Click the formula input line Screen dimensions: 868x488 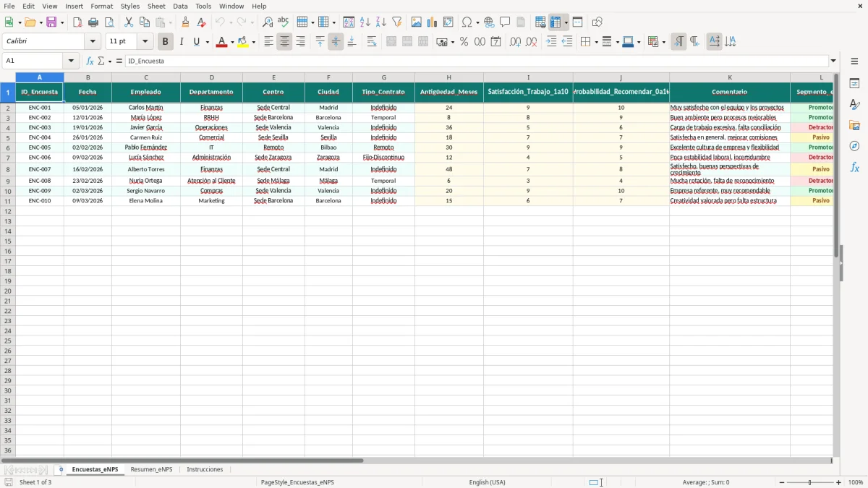point(476,61)
